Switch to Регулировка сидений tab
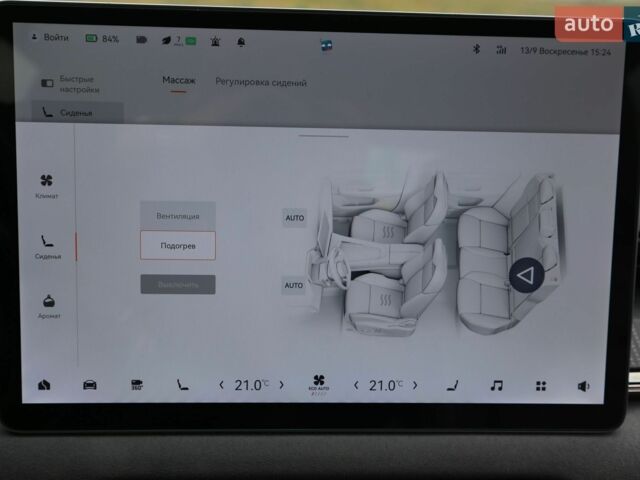 (261, 82)
